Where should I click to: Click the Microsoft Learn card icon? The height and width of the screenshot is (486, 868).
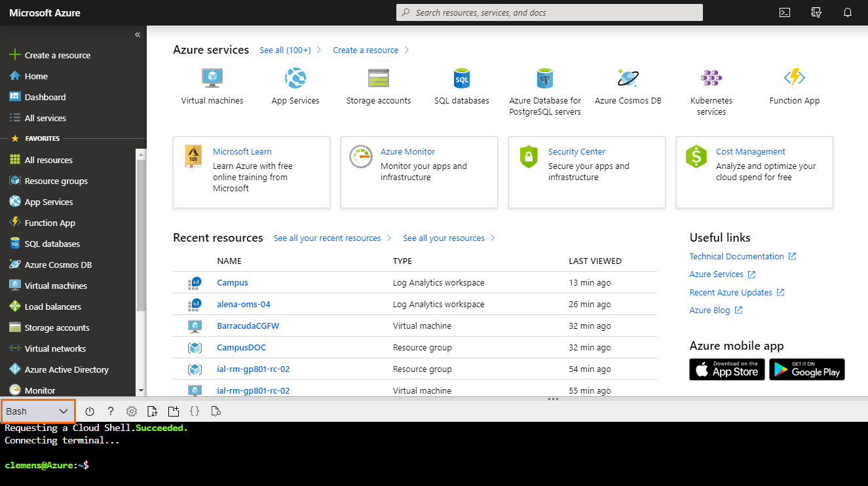click(193, 157)
